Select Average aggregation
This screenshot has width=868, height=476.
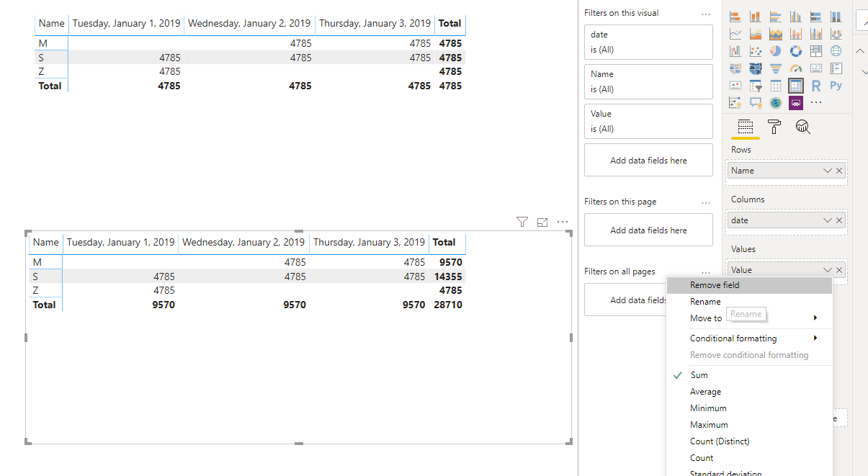[x=749, y=392]
